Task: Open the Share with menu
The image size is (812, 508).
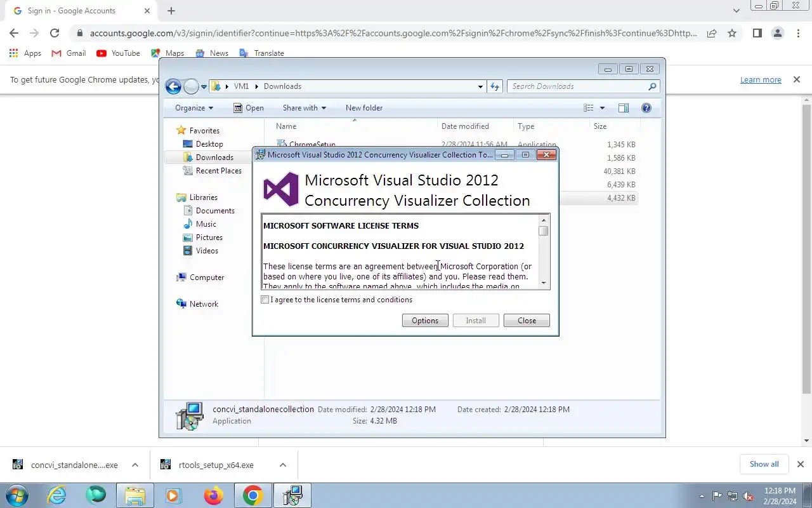Action: (x=304, y=108)
